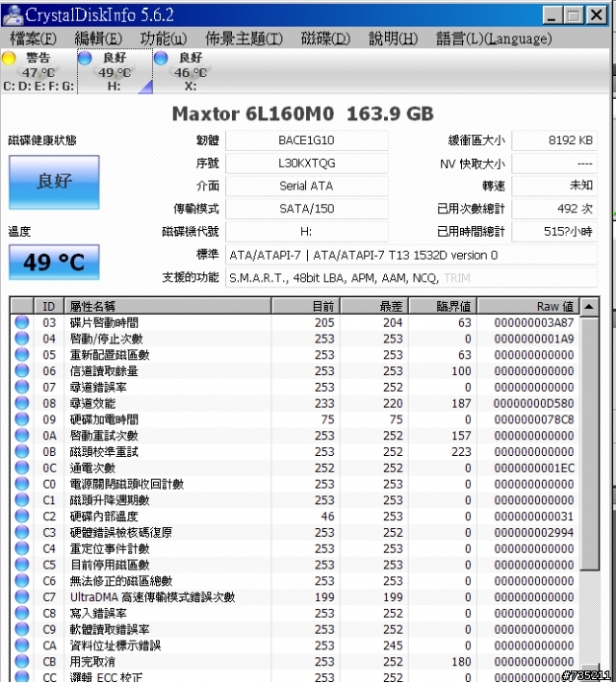Click status icon of row C0
Viewport: 616px width, 683px height.
click(x=22, y=484)
